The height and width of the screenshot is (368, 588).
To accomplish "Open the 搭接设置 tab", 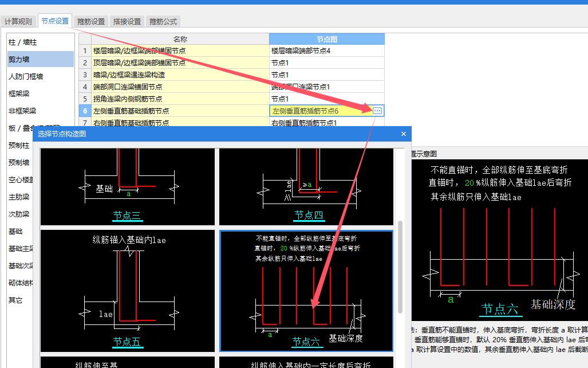I will click(127, 21).
